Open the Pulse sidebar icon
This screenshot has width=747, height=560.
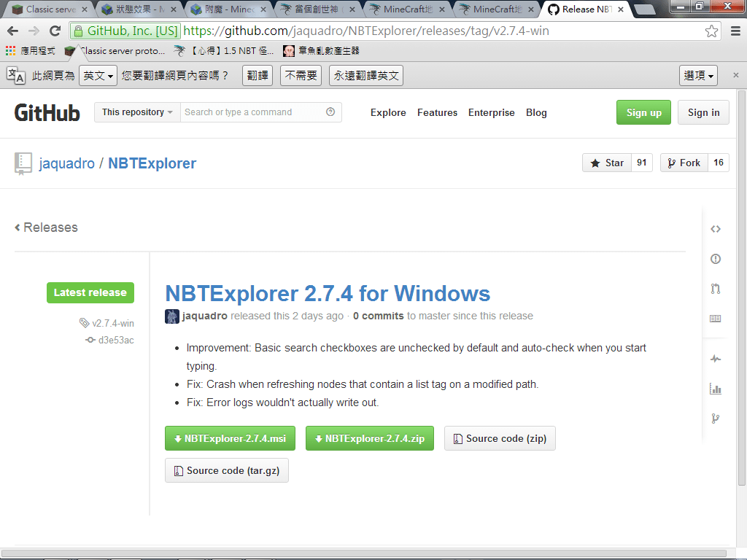715,359
